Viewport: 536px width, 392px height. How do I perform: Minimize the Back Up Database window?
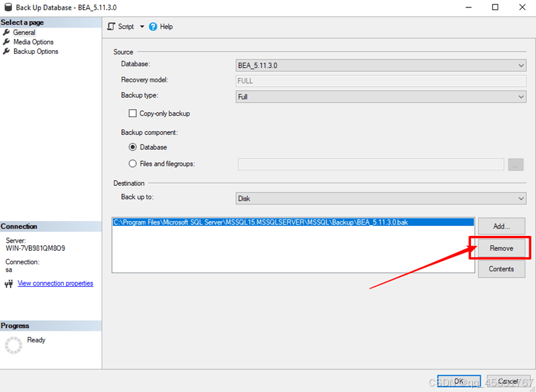pos(468,7)
